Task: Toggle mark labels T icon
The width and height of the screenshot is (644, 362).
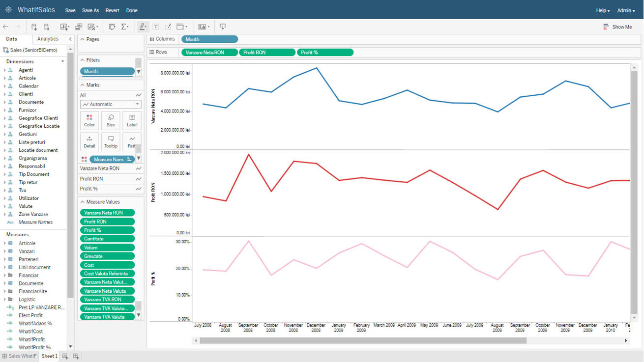Action: click(156, 27)
